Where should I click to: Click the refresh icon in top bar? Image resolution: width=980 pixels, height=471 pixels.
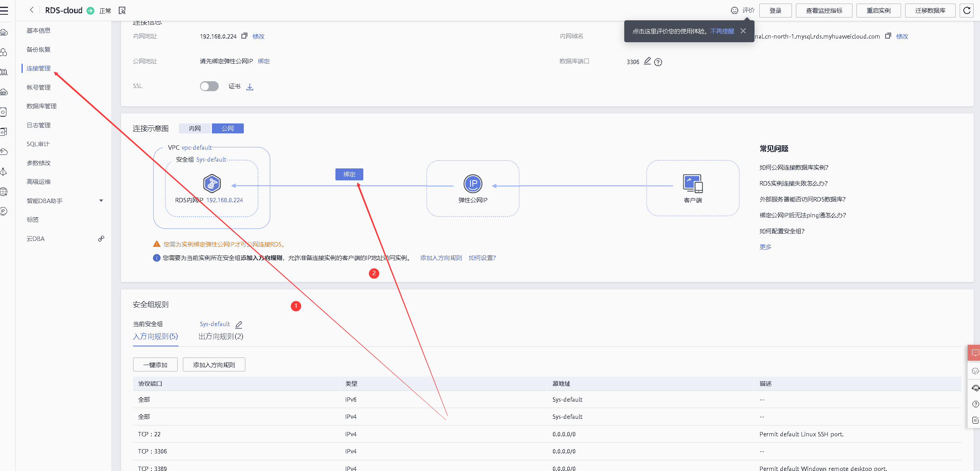(x=967, y=10)
